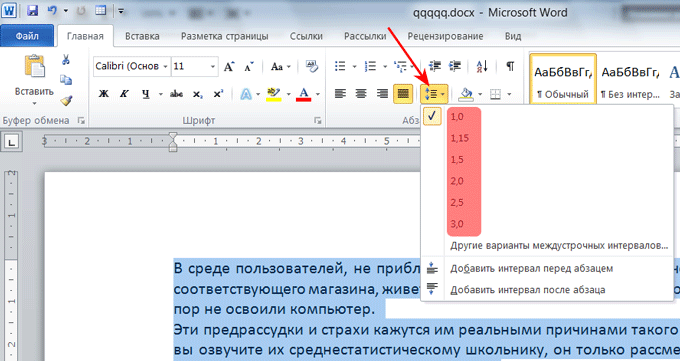Click the Multilevel List icon
The height and width of the screenshot is (361, 680).
(400, 66)
